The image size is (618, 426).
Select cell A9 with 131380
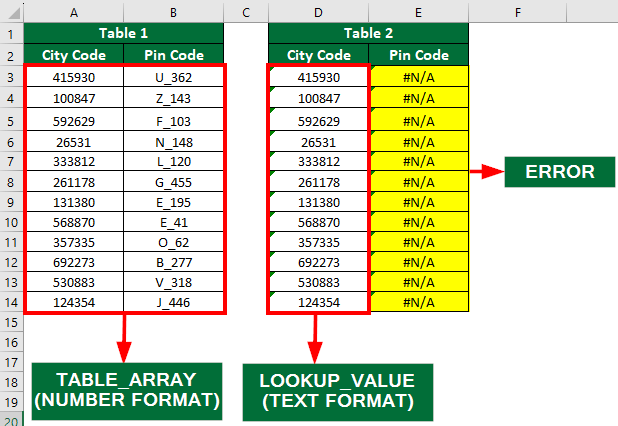coord(74,202)
